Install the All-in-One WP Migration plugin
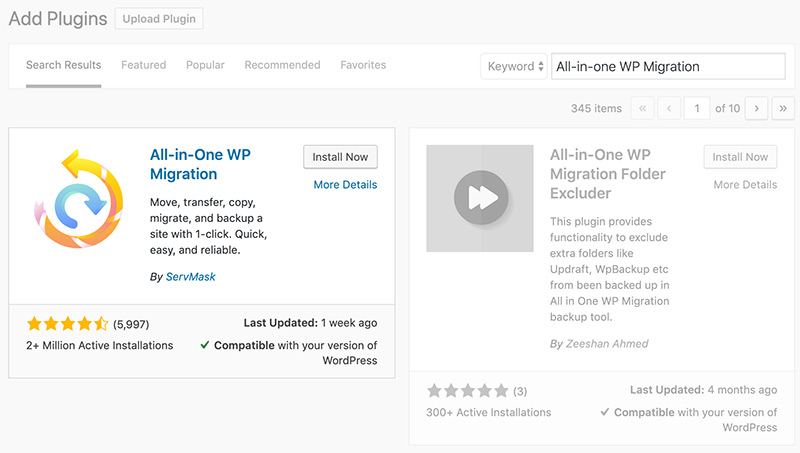 (340, 157)
